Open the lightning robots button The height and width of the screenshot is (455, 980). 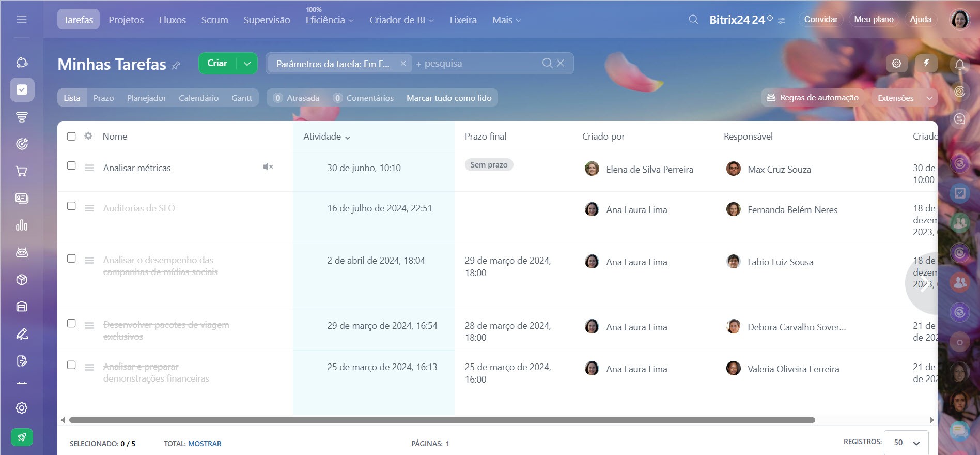(926, 63)
